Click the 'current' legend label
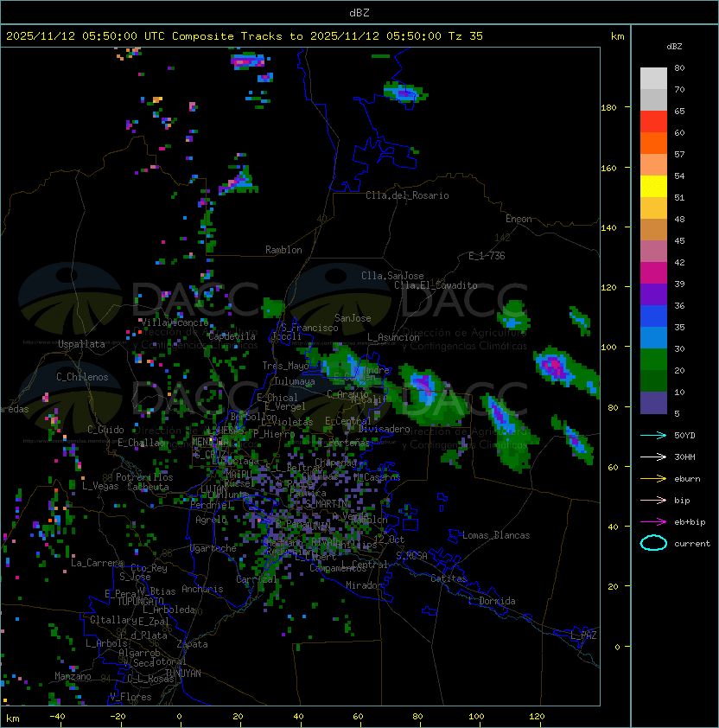Viewport: 719px width, 728px height. click(x=692, y=544)
